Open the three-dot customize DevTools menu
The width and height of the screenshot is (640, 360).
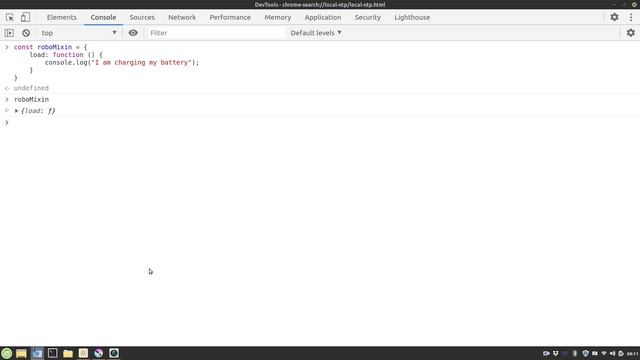click(631, 17)
